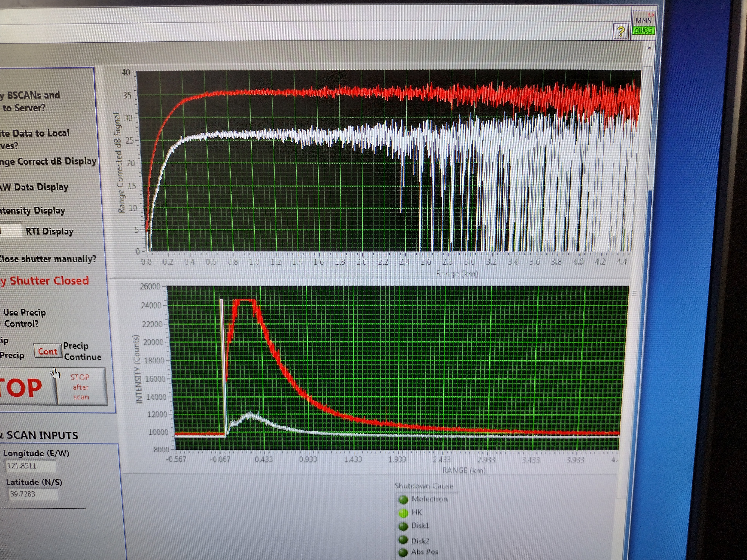Click the HK shutdown cause indicator LED
The height and width of the screenshot is (560, 747).
click(403, 513)
